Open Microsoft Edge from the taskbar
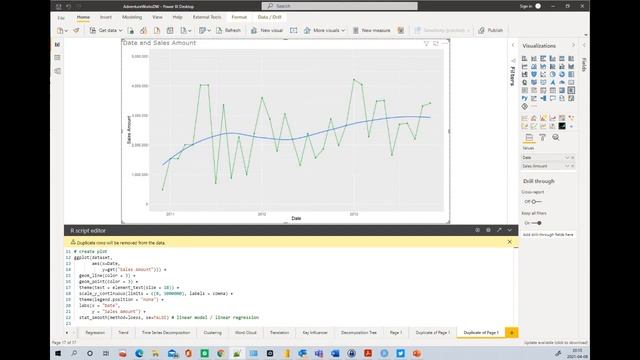 click(x=139, y=353)
